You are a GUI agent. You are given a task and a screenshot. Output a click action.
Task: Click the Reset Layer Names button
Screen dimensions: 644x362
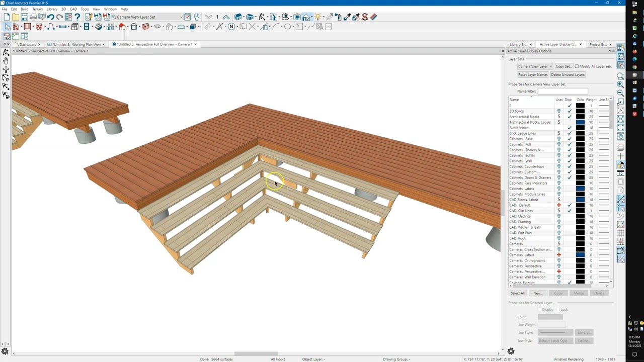[x=533, y=74]
